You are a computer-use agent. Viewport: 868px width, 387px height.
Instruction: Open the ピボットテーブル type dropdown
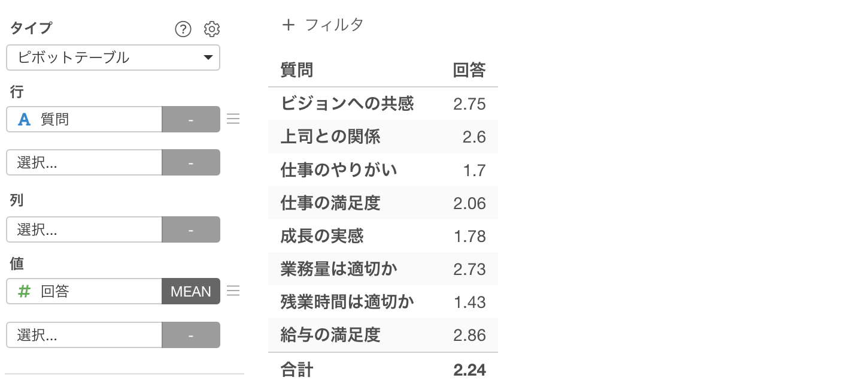113,58
